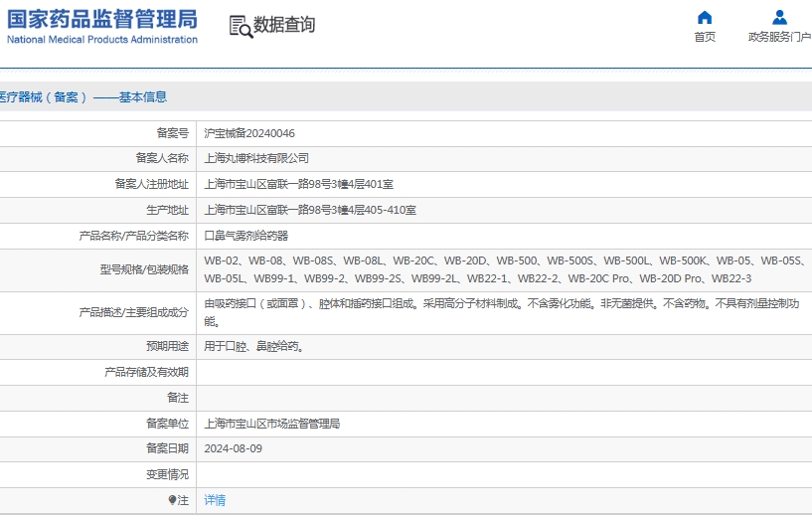Click the 政务服务门户 text label

point(779,37)
